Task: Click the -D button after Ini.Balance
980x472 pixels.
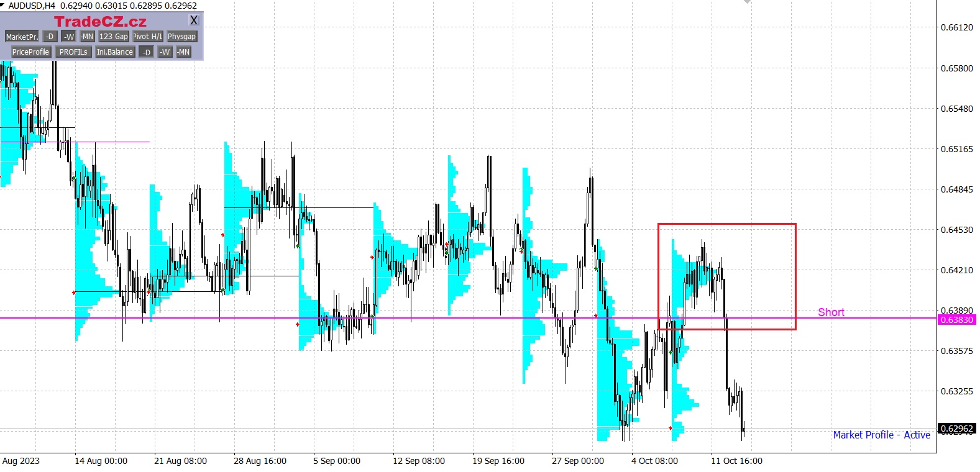Action: coord(146,52)
